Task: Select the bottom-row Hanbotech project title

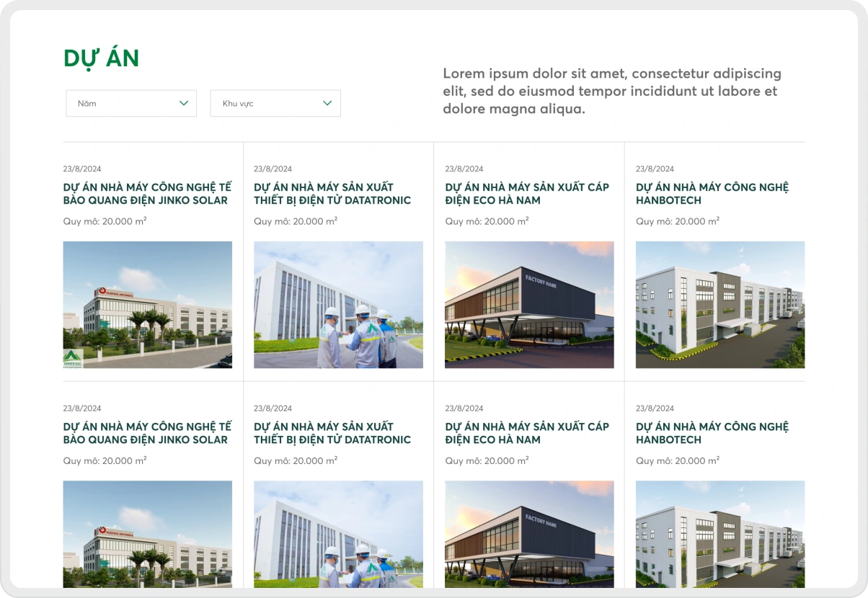Action: pos(712,433)
